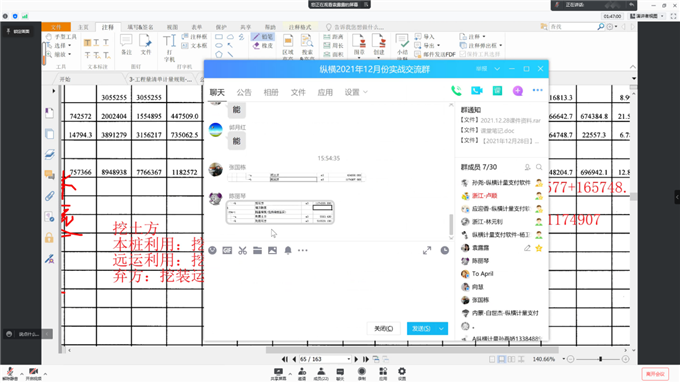Search group members with magnifier icon
Image resolution: width=680 pixels, height=383 pixels.
pyautogui.click(x=539, y=167)
